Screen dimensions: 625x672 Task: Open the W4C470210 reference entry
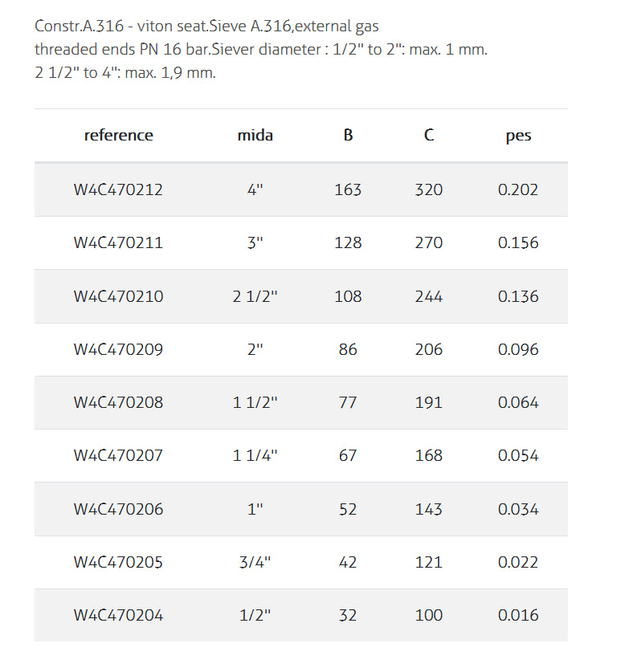pyautogui.click(x=118, y=296)
